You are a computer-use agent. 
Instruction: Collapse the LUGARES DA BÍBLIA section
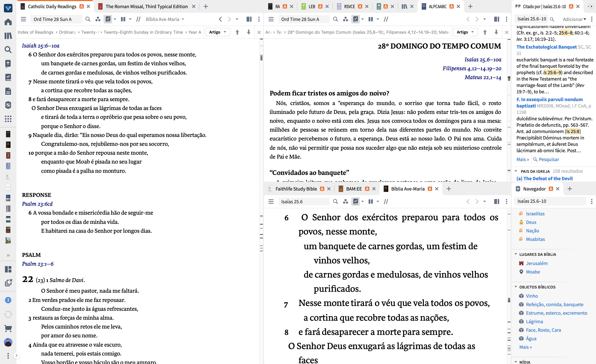(516, 254)
